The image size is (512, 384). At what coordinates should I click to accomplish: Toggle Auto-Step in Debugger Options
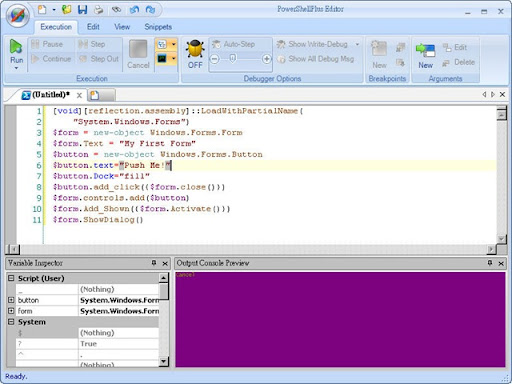coord(234,44)
